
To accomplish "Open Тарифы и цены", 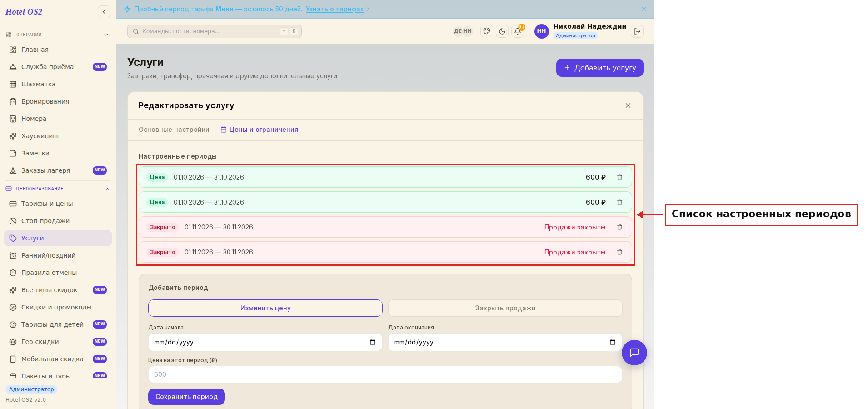I will [x=58, y=204].
